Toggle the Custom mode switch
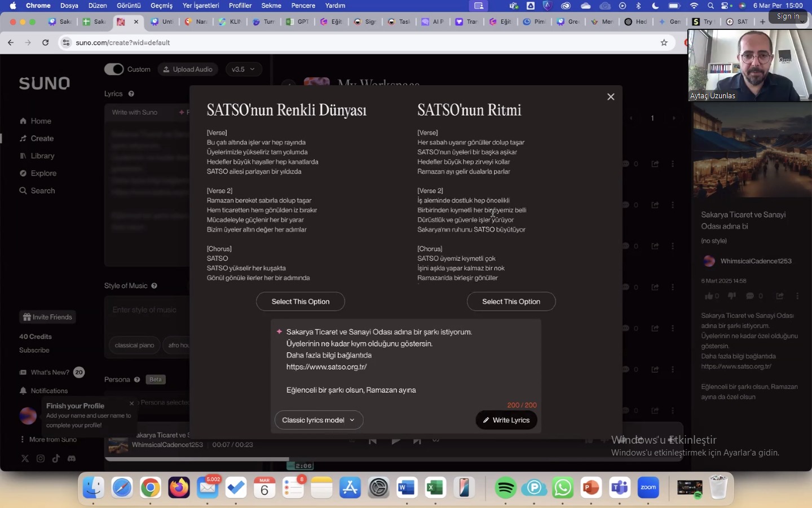Screen dimensions: 812x508 click(x=114, y=69)
